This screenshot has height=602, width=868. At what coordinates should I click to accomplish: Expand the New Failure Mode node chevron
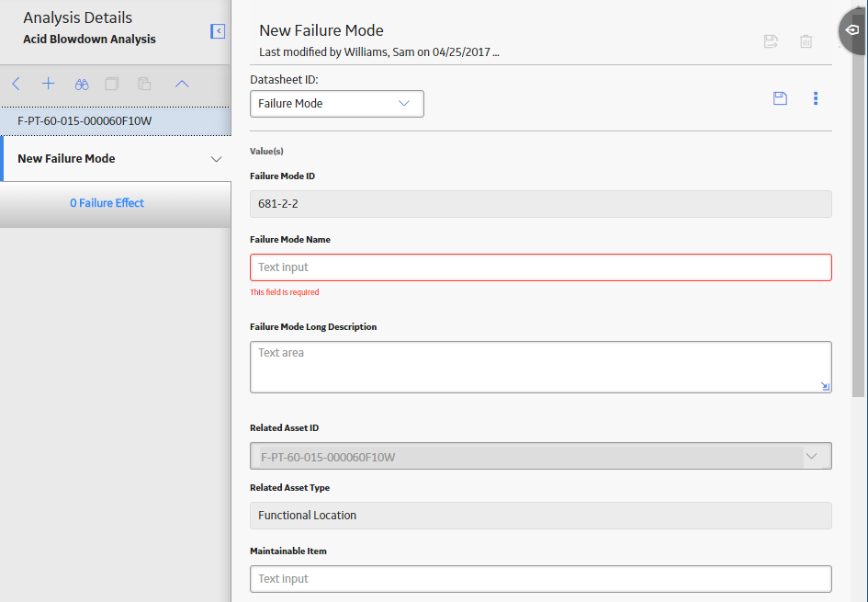[216, 159]
